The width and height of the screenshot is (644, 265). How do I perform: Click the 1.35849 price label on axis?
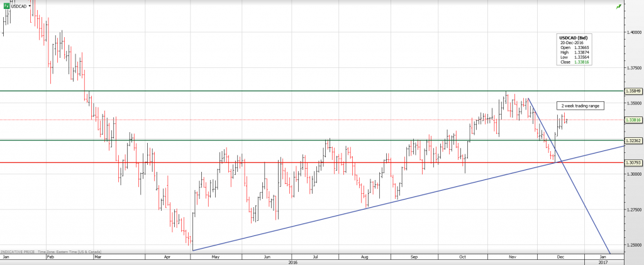tap(633, 91)
